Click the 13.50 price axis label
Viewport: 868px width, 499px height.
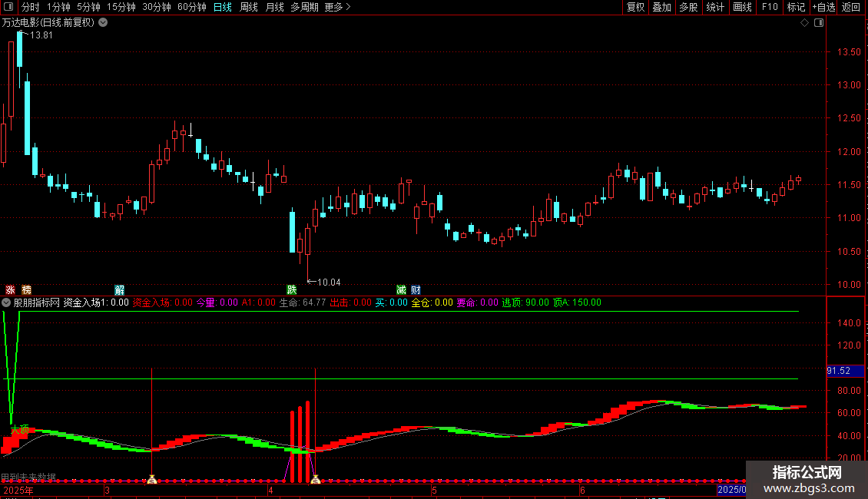tap(849, 52)
